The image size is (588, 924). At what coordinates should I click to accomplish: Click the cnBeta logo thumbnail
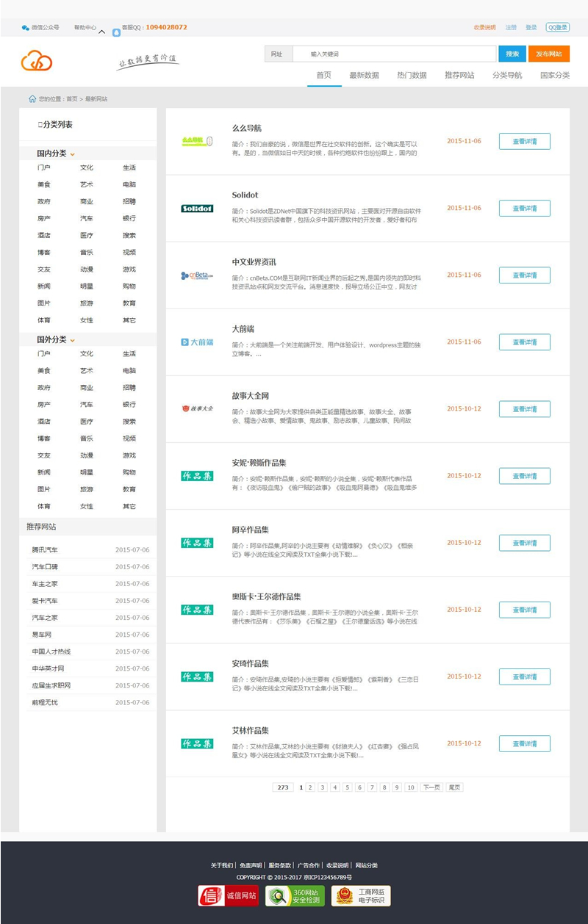[197, 275]
